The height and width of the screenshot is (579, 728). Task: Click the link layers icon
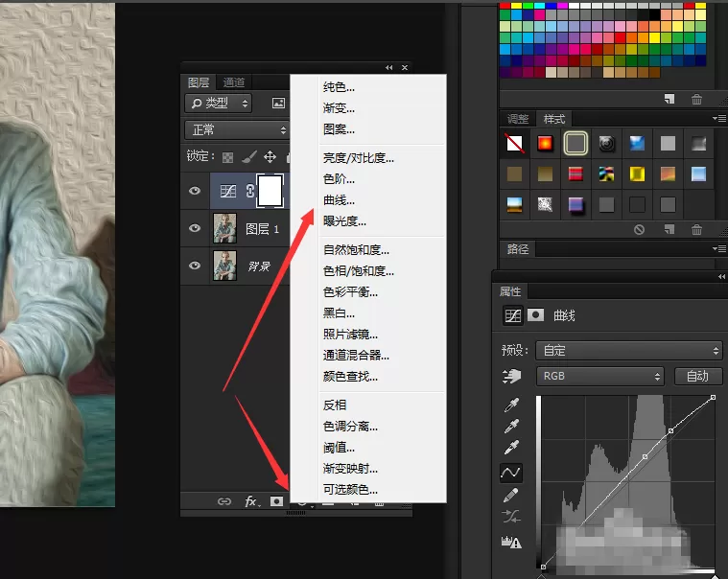click(224, 501)
